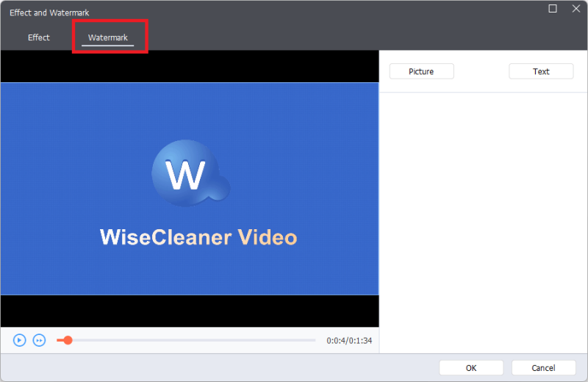Close the Effect and Watermark dialog
The image size is (588, 382).
click(x=576, y=9)
